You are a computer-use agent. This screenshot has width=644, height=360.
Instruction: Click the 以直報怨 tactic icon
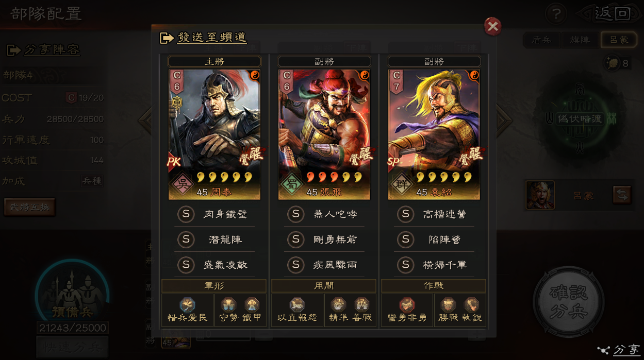click(x=298, y=305)
